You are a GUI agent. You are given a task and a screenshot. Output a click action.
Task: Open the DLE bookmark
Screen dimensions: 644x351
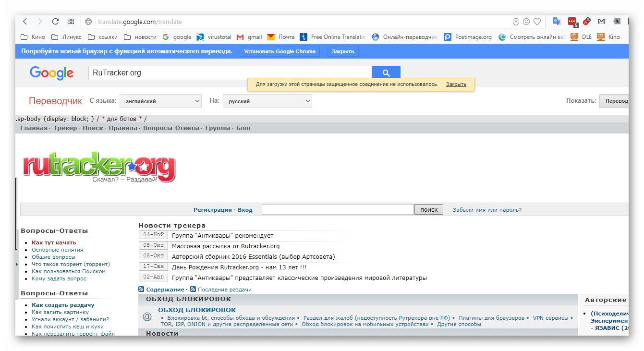click(x=581, y=37)
